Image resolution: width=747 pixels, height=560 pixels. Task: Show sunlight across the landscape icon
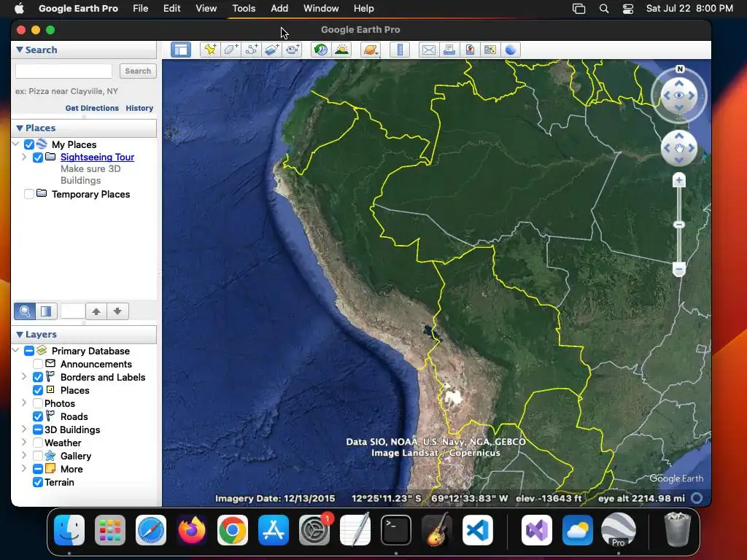tap(341, 50)
